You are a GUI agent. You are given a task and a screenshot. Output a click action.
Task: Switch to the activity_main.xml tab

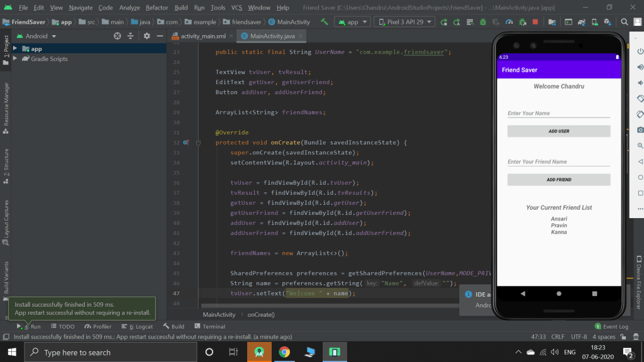202,36
